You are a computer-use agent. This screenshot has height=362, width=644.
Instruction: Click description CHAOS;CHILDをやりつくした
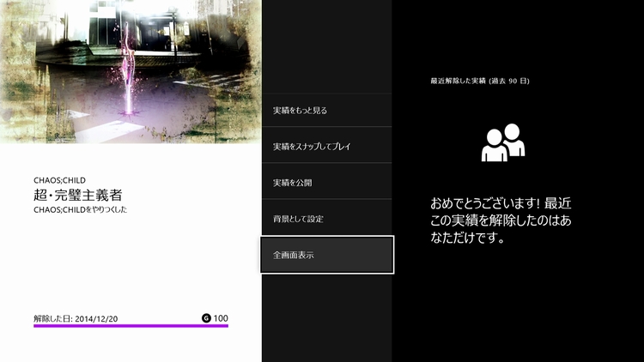point(81,209)
